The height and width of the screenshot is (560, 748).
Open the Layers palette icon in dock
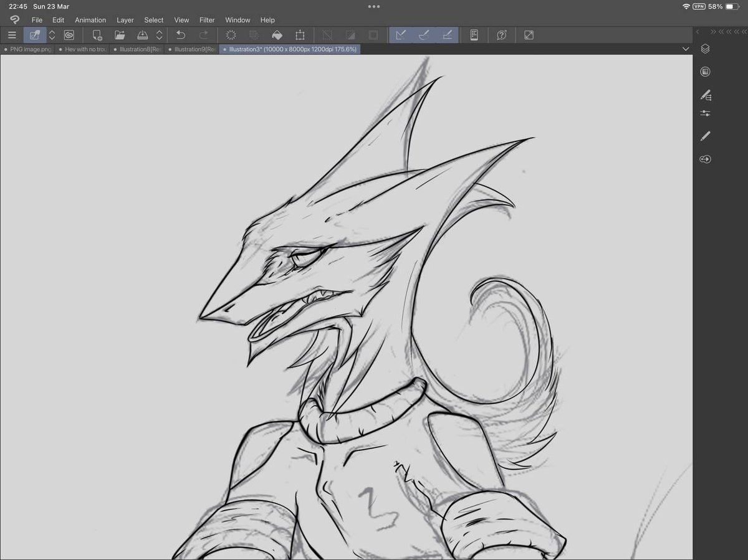coord(705,49)
